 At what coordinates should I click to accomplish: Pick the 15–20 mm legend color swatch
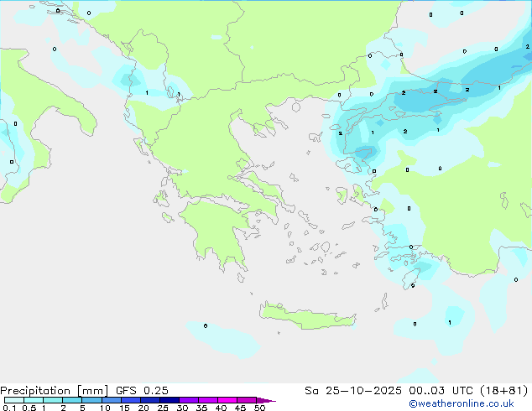click(x=131, y=400)
